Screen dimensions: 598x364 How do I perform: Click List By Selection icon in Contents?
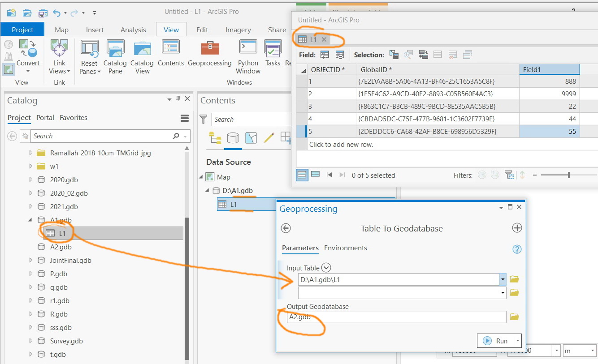coord(251,138)
